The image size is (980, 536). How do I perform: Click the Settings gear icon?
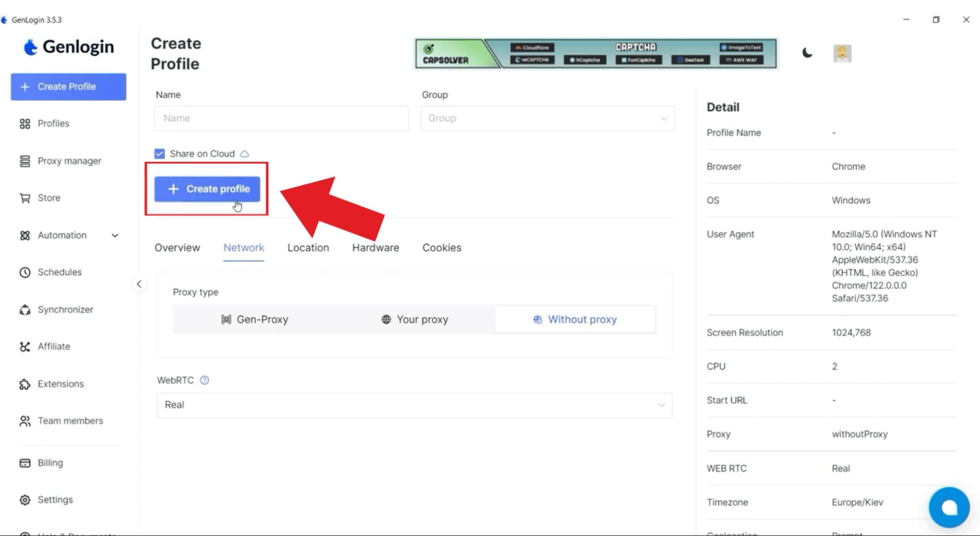point(25,500)
